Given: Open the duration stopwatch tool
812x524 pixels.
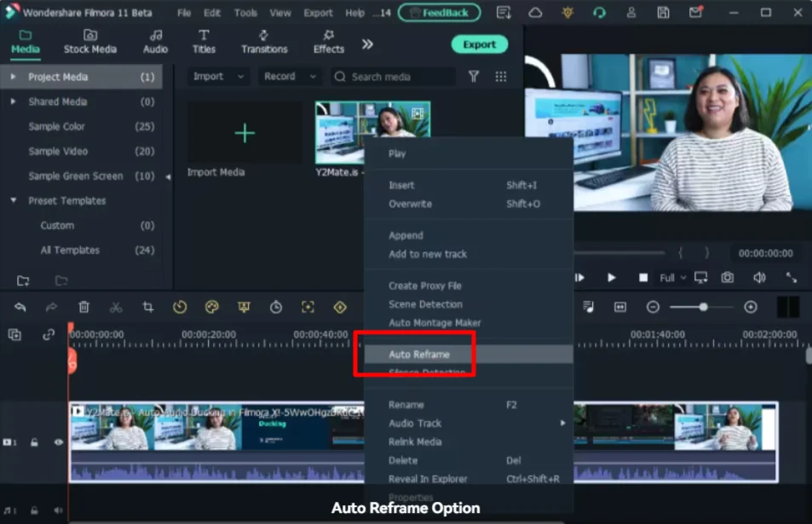Looking at the screenshot, I should click(x=276, y=307).
